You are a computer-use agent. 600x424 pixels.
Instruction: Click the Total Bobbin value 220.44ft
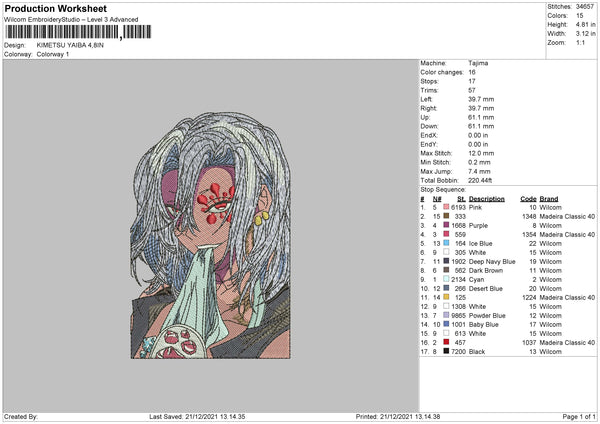coord(480,180)
